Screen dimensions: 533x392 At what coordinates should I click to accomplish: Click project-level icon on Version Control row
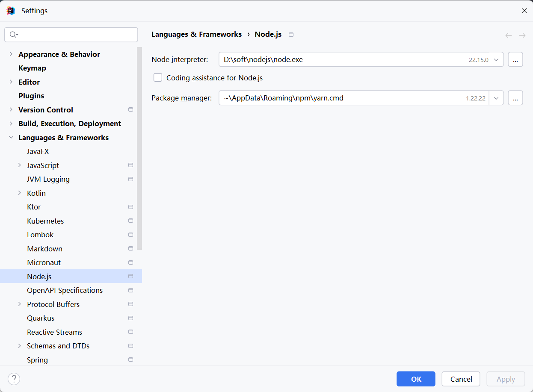coord(131,109)
